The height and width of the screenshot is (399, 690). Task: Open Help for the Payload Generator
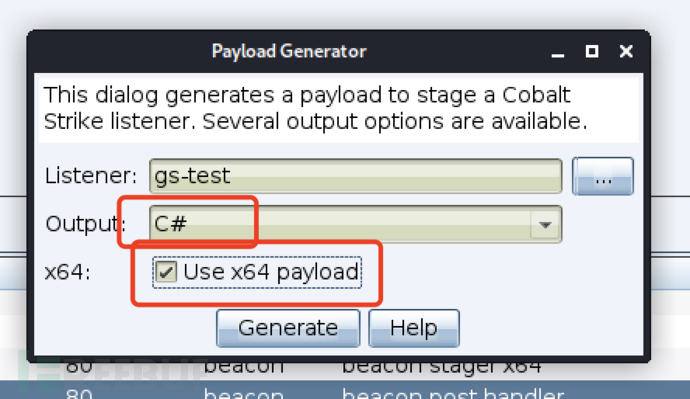(x=414, y=328)
